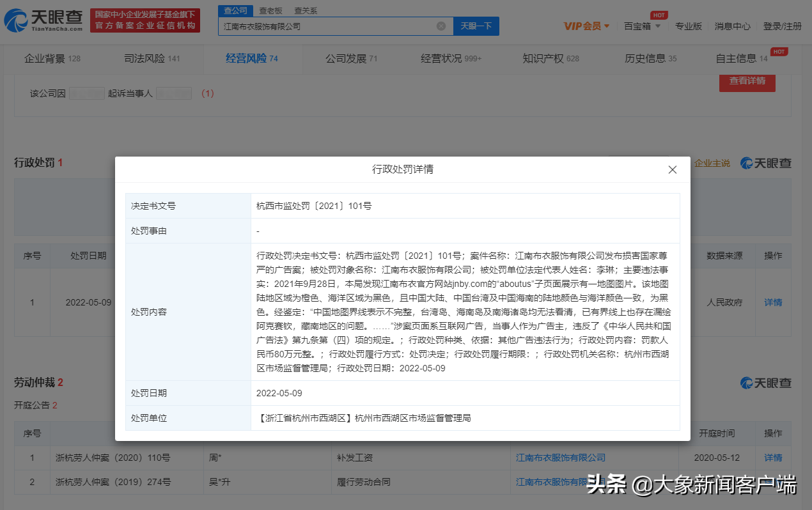Open 详情 for arbitration case 110号

773,458
